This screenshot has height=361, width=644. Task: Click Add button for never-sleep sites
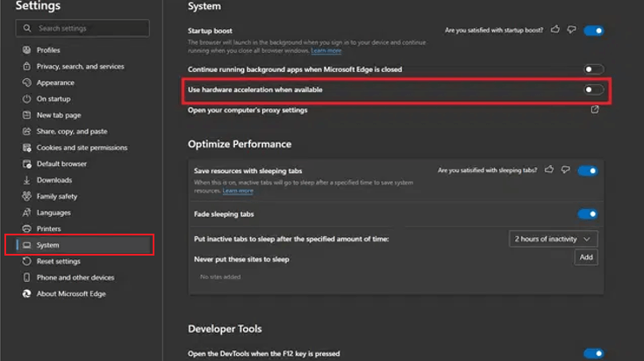(x=586, y=257)
